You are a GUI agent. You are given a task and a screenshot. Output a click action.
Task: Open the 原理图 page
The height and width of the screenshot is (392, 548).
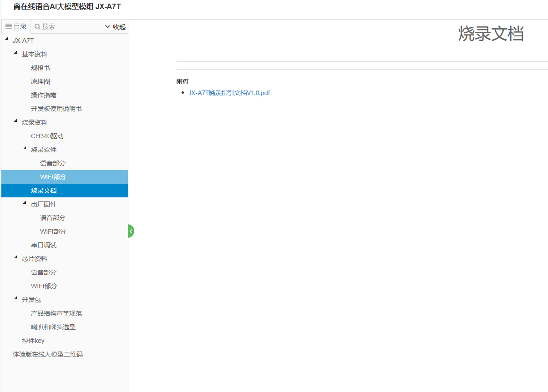coord(41,81)
